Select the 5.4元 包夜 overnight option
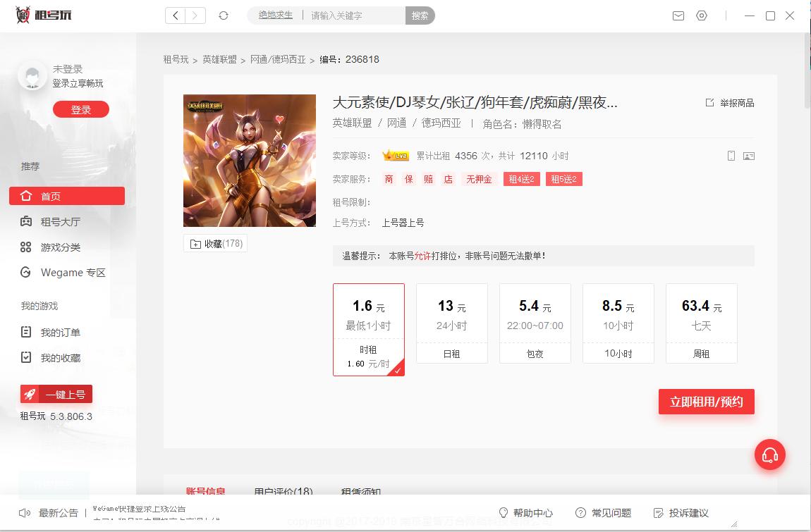Viewport: 811px width, 532px height. [x=535, y=323]
